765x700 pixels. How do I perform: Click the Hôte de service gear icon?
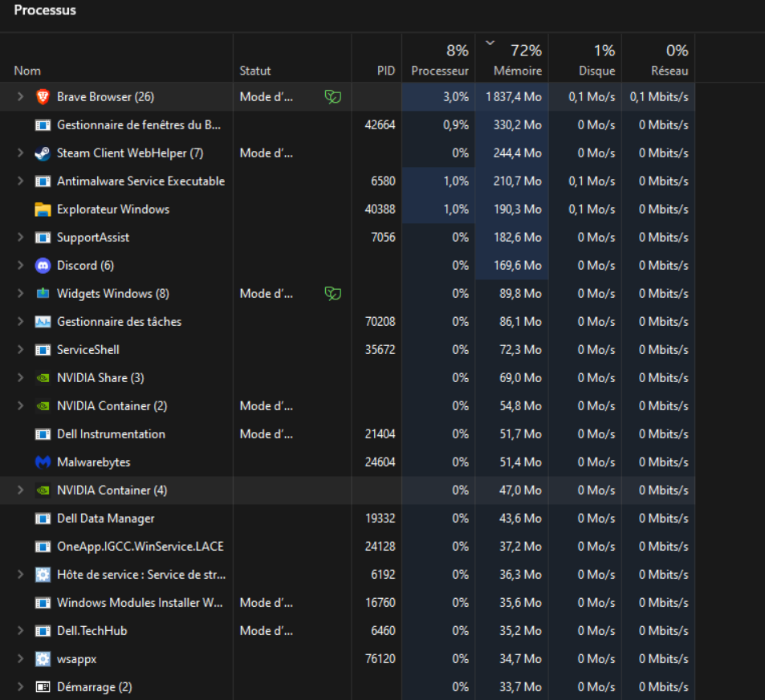tap(43, 575)
